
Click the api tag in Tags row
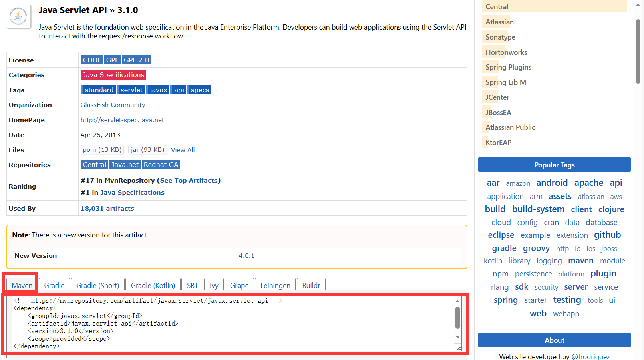coord(179,90)
